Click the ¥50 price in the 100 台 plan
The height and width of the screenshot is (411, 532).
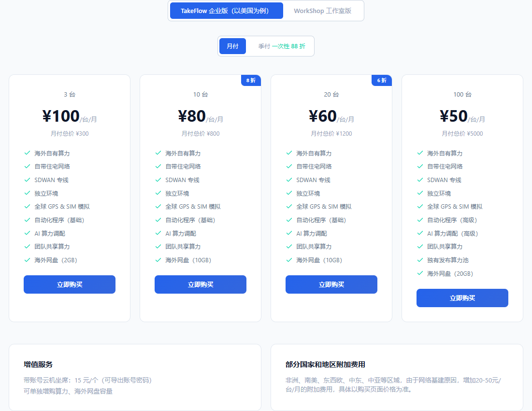point(454,116)
